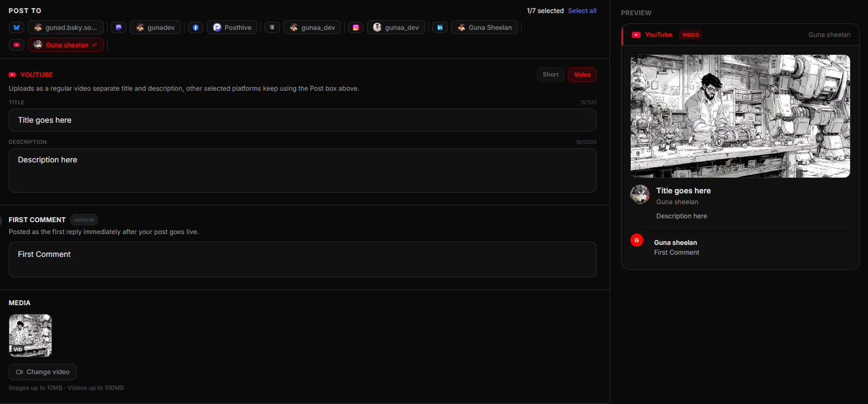Click the wolf avatar beside the preview title
868x404 pixels.
click(640, 194)
